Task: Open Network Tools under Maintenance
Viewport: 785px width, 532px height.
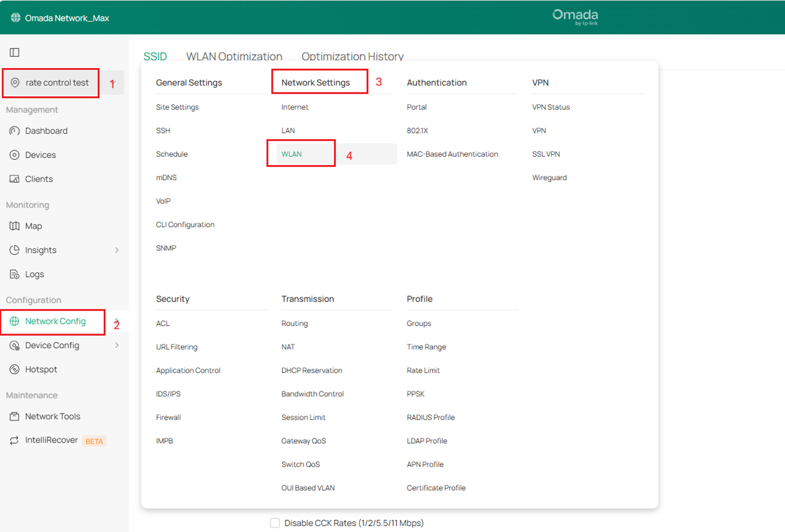Action: pyautogui.click(x=52, y=416)
